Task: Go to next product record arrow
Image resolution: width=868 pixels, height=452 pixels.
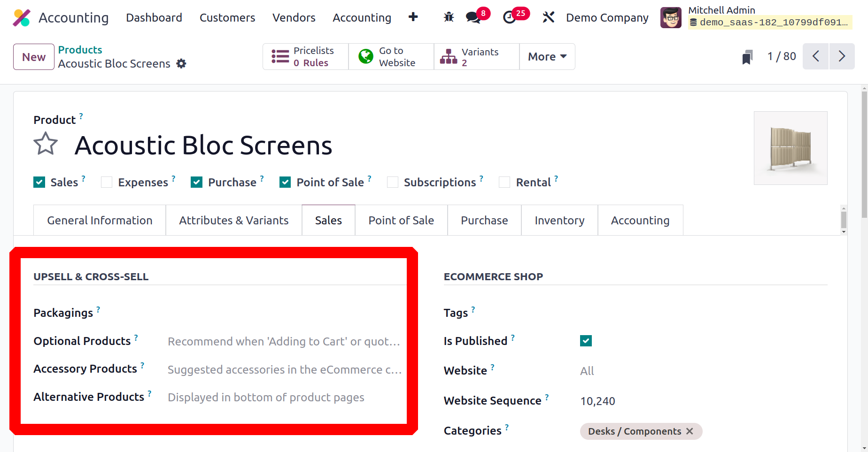Action: tap(842, 56)
